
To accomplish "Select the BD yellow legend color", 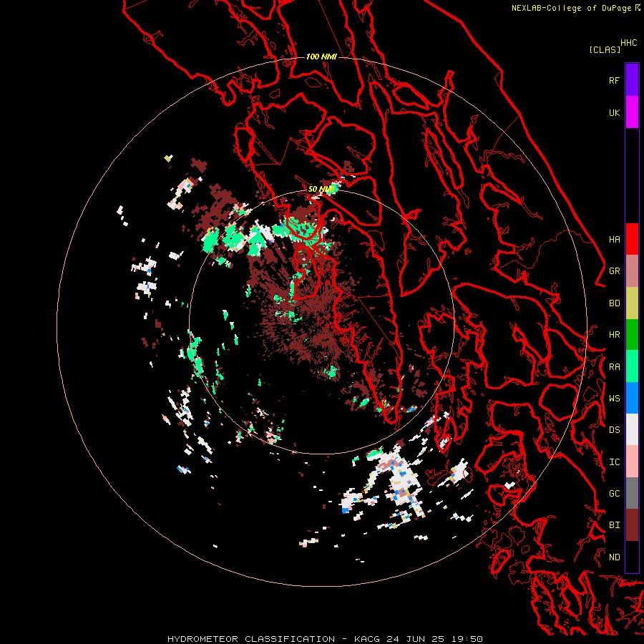I will coord(632,303).
